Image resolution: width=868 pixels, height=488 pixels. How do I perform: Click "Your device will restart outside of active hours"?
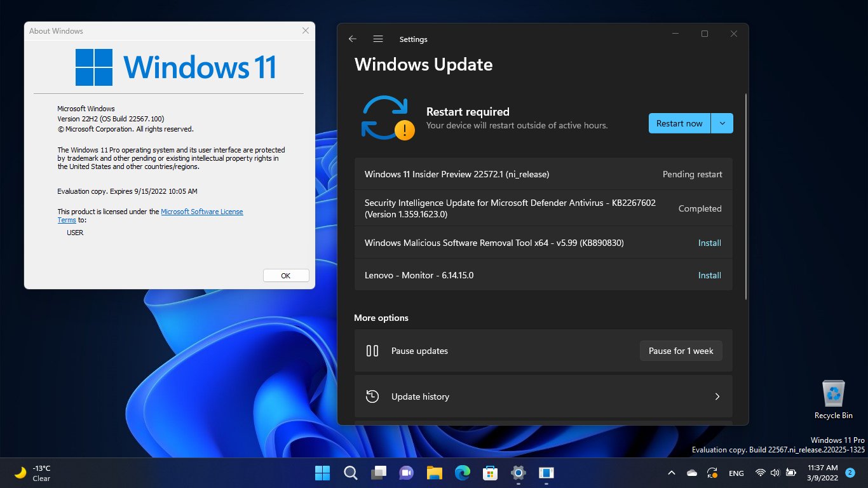pos(517,126)
